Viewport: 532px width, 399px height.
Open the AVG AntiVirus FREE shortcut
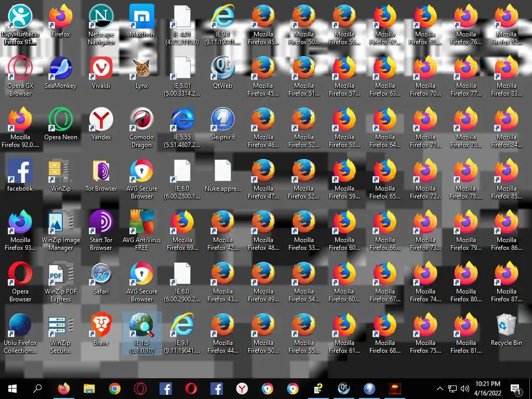pyautogui.click(x=141, y=231)
